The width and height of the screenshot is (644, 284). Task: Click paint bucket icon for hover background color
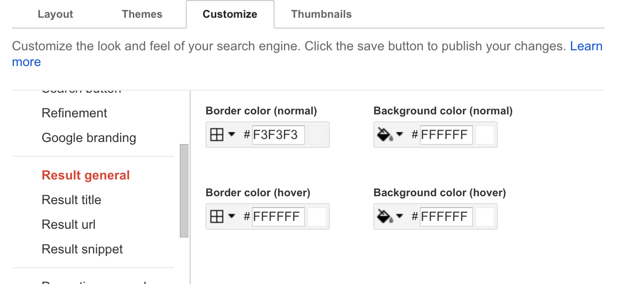(x=385, y=216)
